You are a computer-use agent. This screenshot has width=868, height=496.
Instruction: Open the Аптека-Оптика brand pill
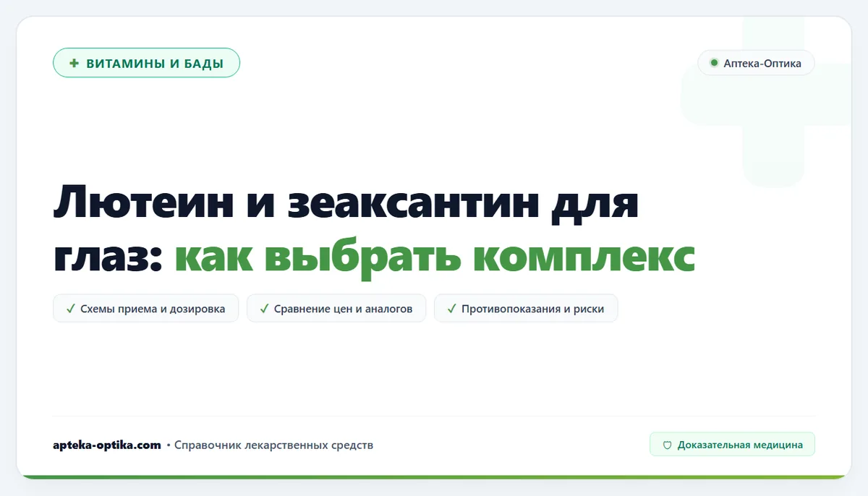(756, 63)
